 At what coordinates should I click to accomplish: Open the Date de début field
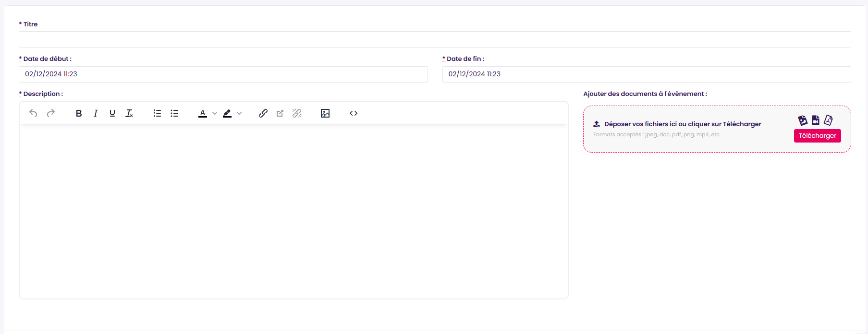[x=223, y=74]
